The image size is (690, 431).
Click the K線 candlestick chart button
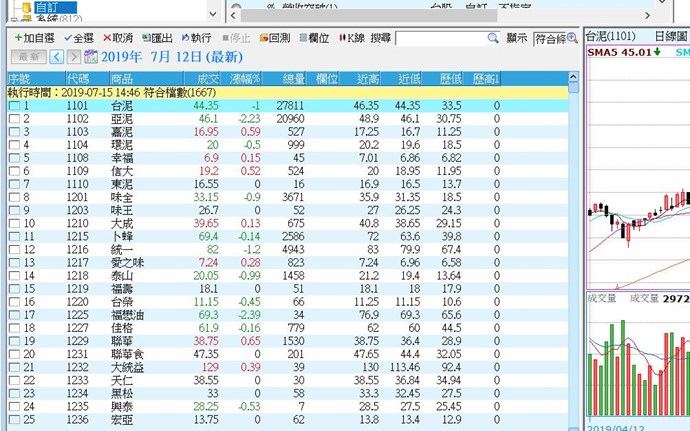[351, 37]
